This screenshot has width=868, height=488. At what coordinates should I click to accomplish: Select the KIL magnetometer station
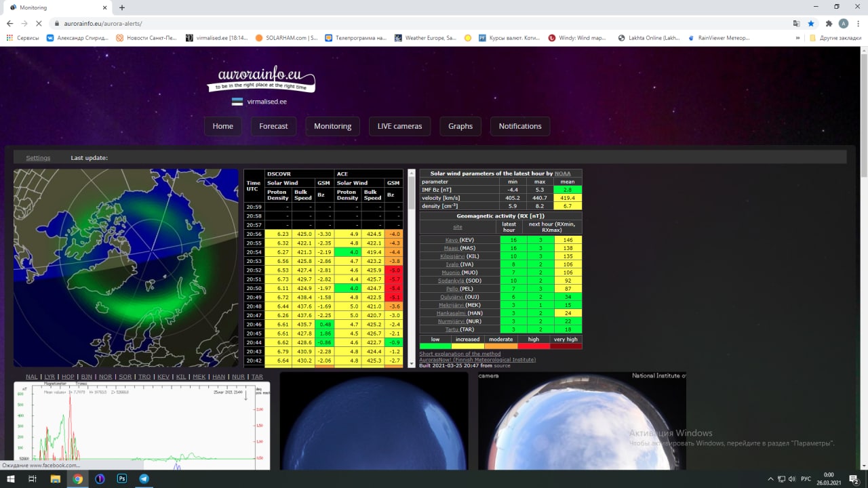[x=181, y=377]
